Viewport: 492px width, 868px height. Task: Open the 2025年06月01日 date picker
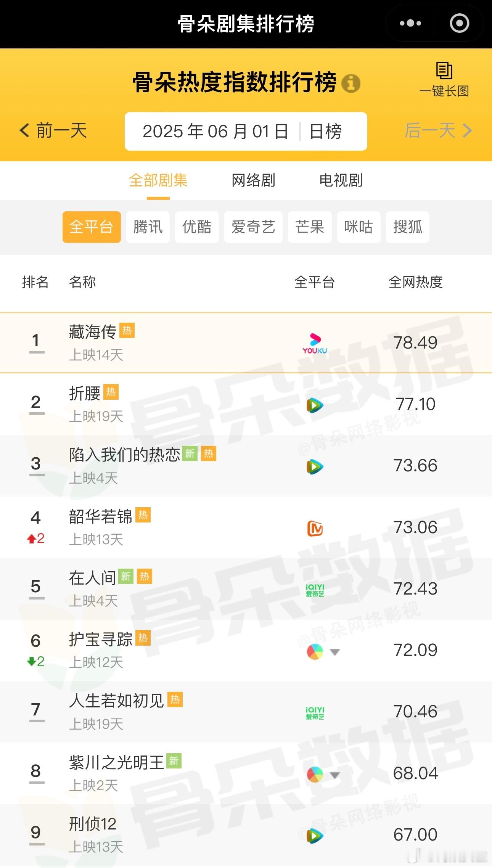click(x=215, y=132)
